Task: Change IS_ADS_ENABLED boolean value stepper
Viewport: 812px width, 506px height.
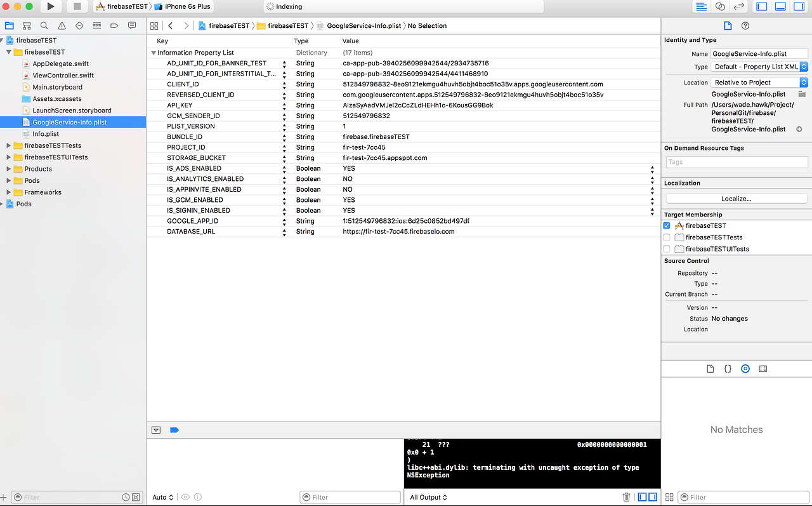Action: (652, 169)
